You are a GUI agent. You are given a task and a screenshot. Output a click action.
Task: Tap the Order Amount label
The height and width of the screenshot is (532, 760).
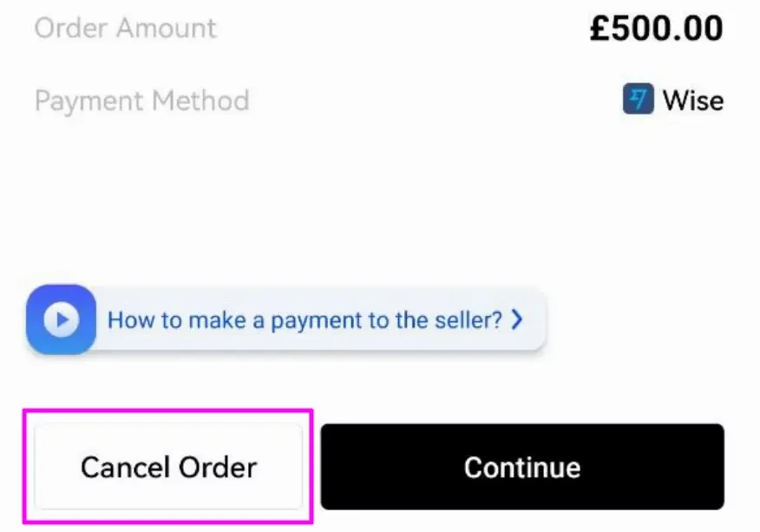tap(126, 28)
